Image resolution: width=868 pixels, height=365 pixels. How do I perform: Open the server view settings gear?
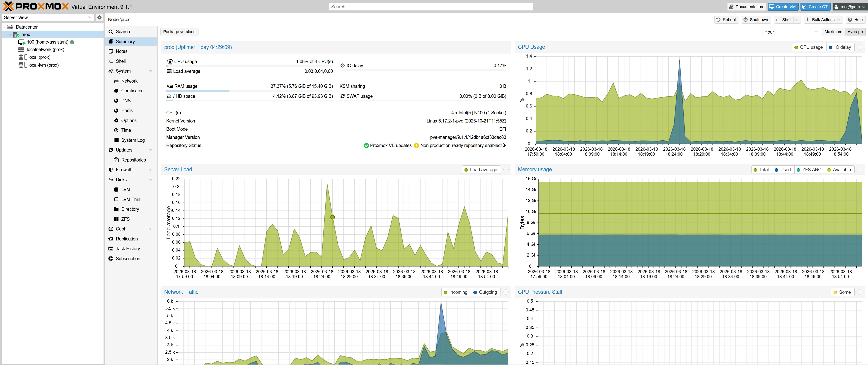tap(99, 17)
